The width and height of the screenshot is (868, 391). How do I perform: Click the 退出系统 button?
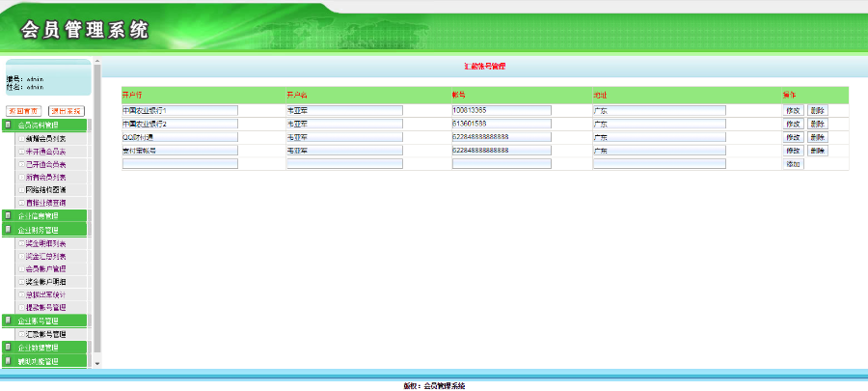tap(67, 111)
